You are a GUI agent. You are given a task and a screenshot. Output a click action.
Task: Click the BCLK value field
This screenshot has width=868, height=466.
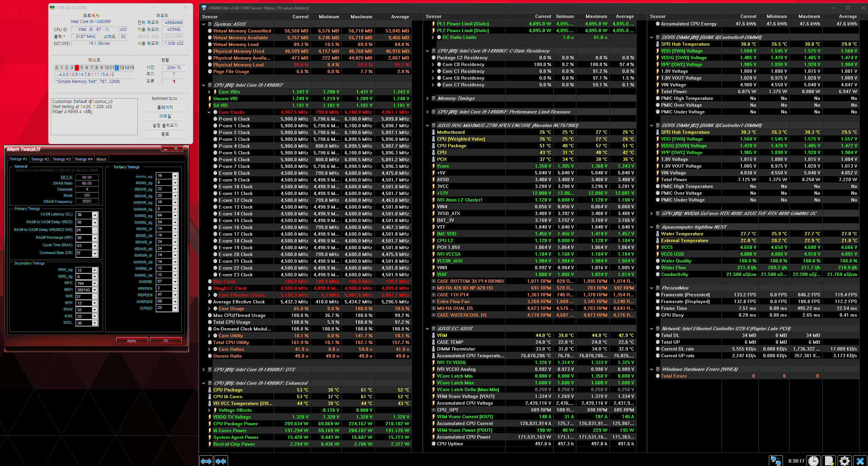[x=87, y=177]
